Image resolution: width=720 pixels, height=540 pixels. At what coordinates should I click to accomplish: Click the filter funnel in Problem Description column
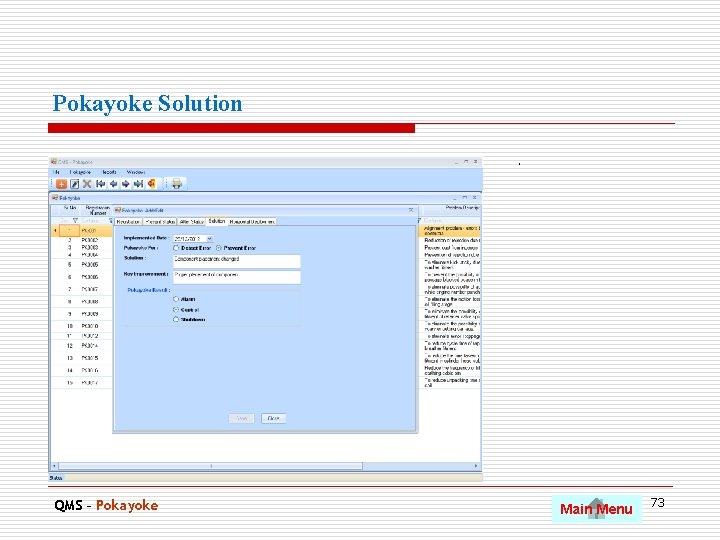click(x=419, y=221)
